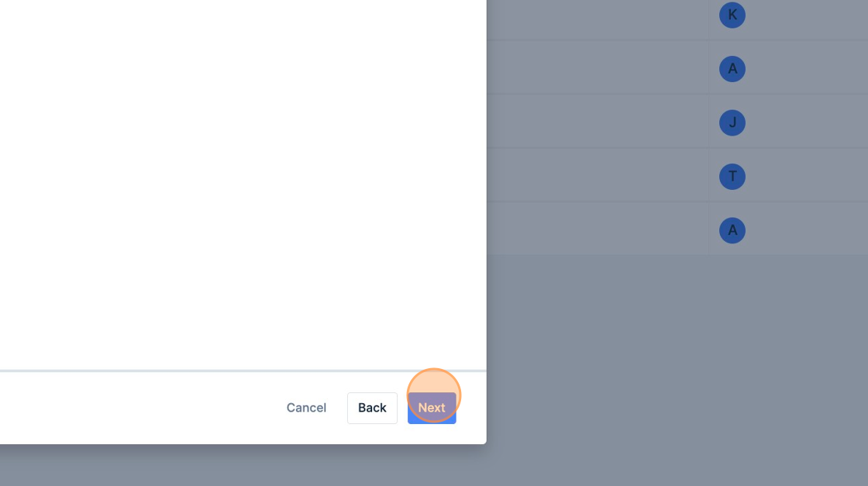Click the dimmed row cell left of K avatar
The width and height of the screenshot is (868, 486).
coord(598,19)
